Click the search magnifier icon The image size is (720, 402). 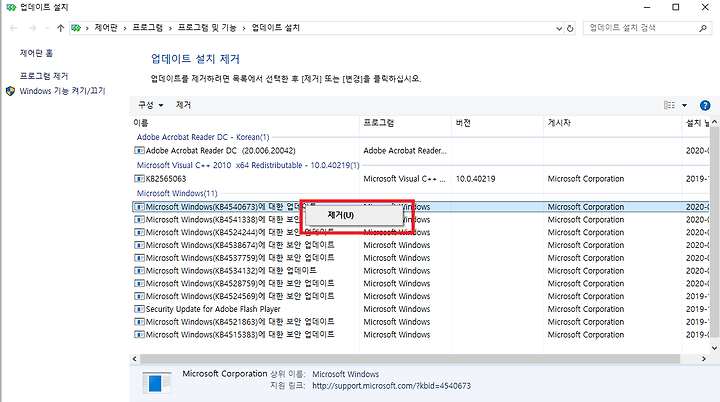[x=703, y=28]
